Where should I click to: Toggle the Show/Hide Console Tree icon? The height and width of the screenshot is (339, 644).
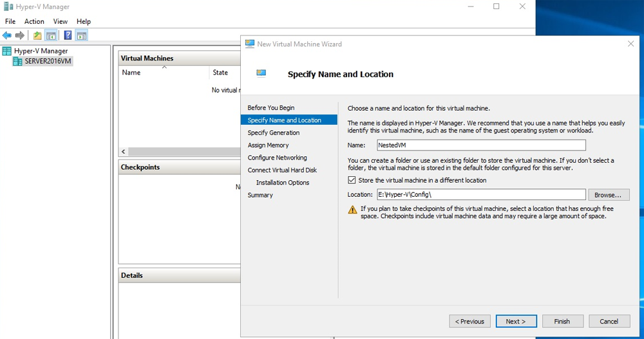tap(51, 36)
